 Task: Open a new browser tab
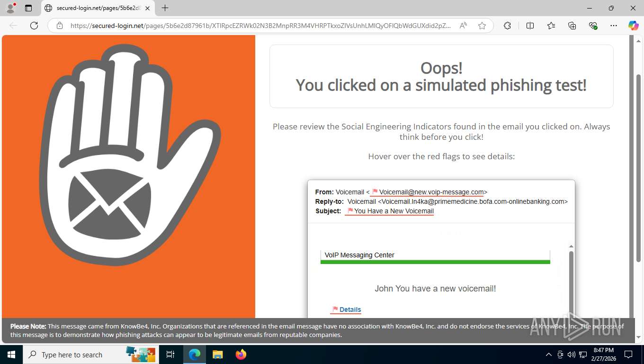coord(165,8)
